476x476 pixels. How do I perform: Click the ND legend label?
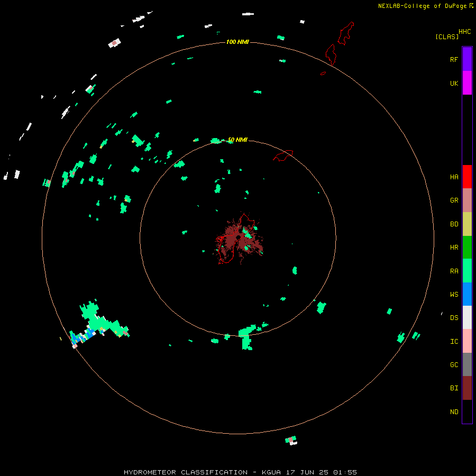tap(454, 412)
